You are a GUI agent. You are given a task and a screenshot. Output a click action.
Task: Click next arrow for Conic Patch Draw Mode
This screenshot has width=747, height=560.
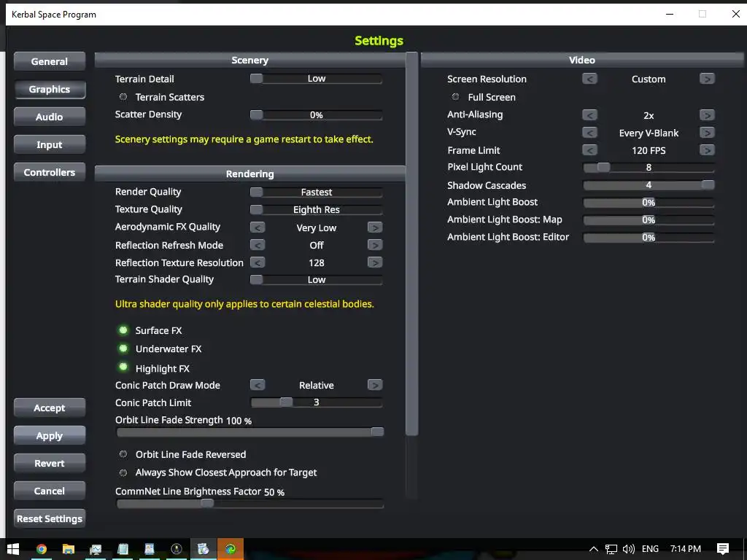(375, 385)
